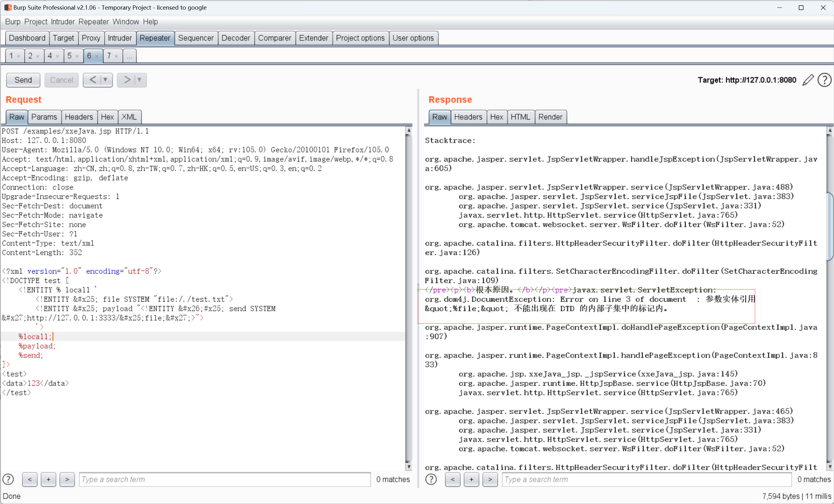Go forward to next request in history
The width and height of the screenshot is (834, 504).
pyautogui.click(x=127, y=80)
